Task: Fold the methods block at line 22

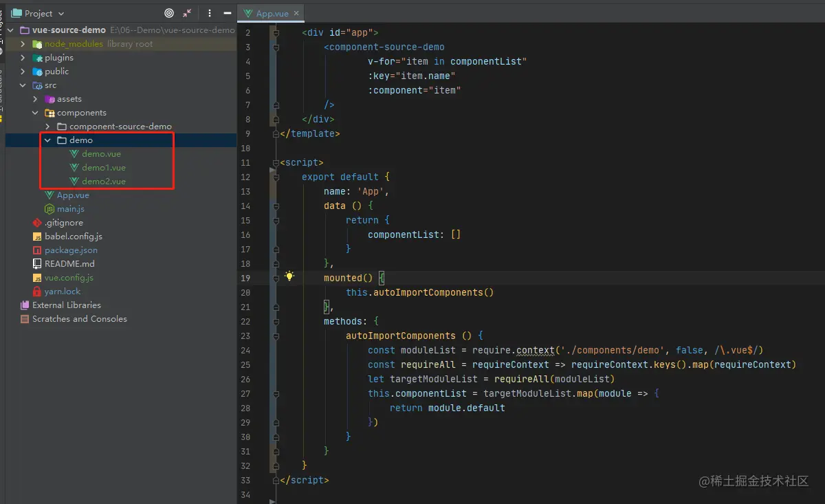Action: click(x=276, y=321)
